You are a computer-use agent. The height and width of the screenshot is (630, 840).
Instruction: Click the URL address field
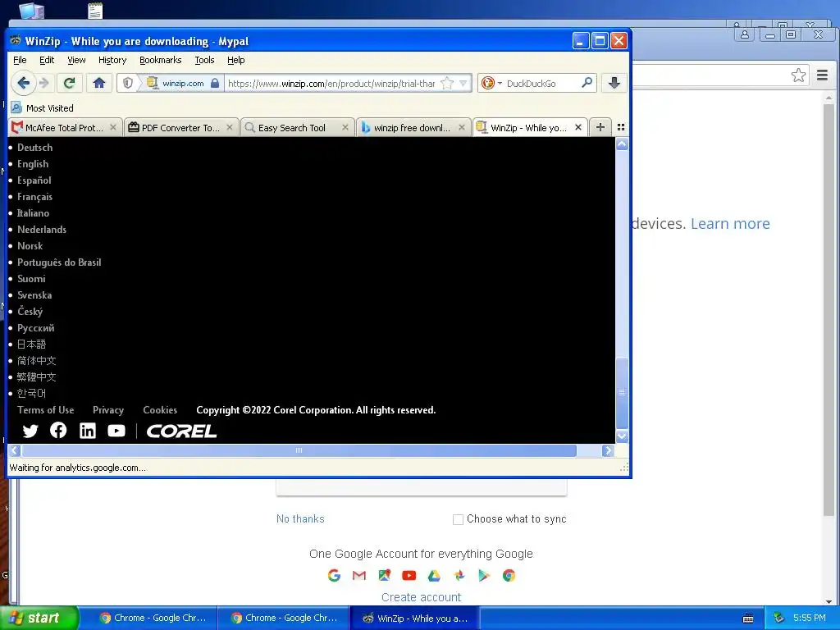coord(331,83)
